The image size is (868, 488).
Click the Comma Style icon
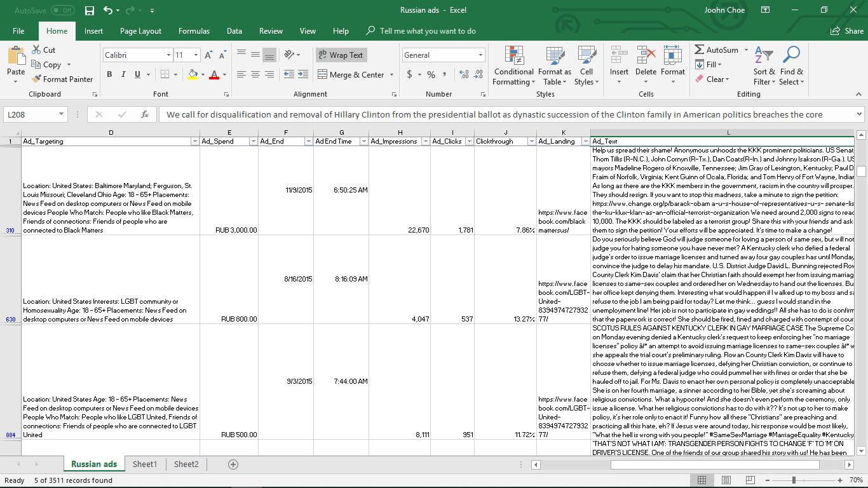coord(445,74)
